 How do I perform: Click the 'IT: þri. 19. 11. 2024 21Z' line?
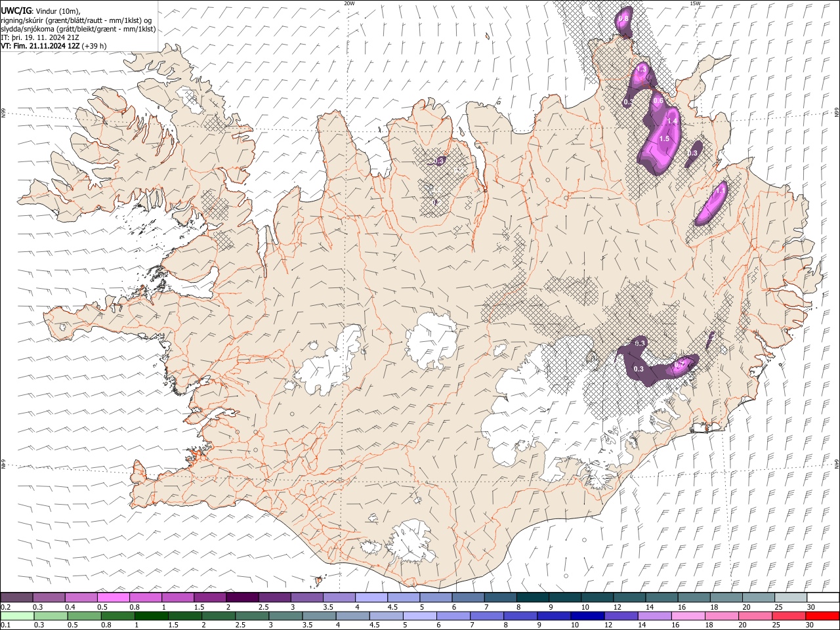pos(40,37)
